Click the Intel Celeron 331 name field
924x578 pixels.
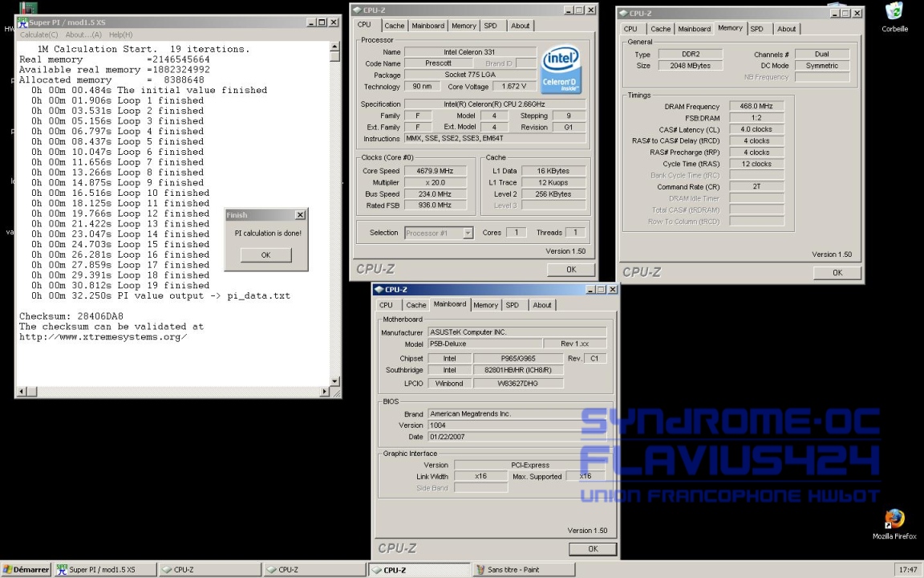[470, 52]
